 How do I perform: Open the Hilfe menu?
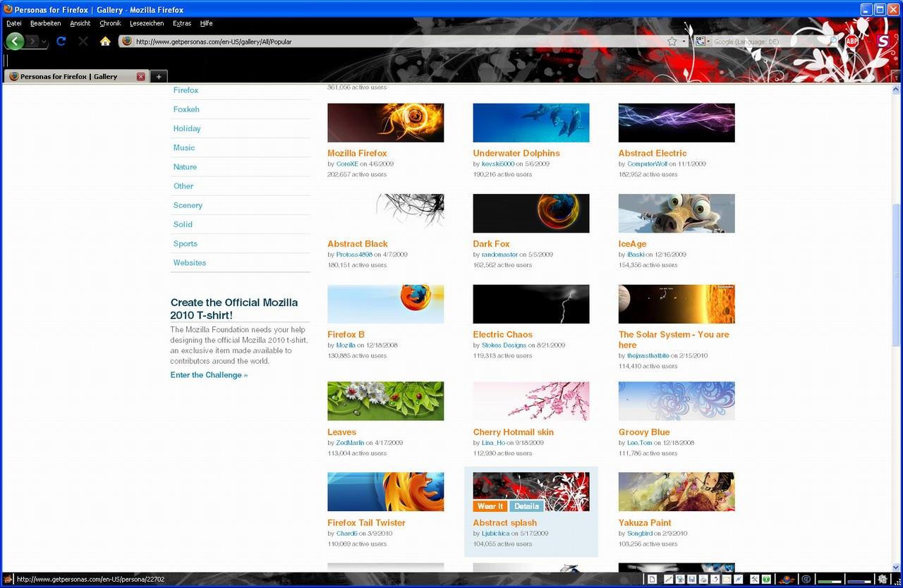coord(206,23)
